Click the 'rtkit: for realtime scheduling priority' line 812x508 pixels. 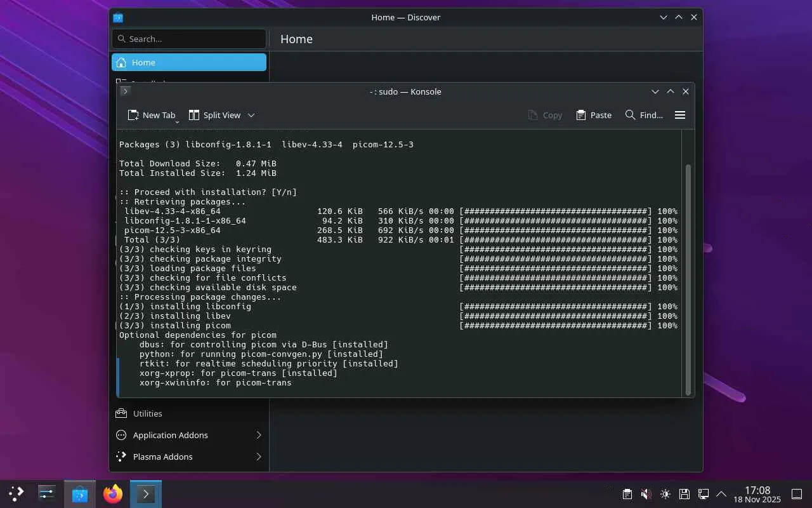(269, 364)
